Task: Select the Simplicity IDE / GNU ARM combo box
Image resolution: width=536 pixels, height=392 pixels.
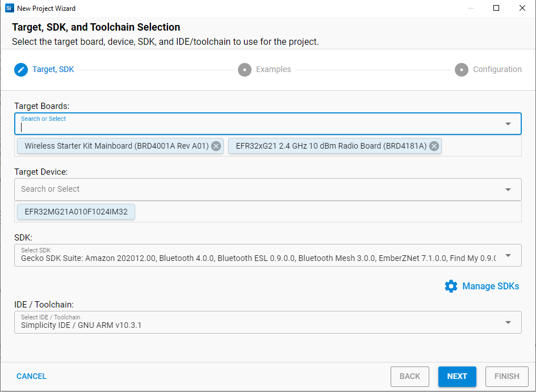Action: pyautogui.click(x=268, y=322)
